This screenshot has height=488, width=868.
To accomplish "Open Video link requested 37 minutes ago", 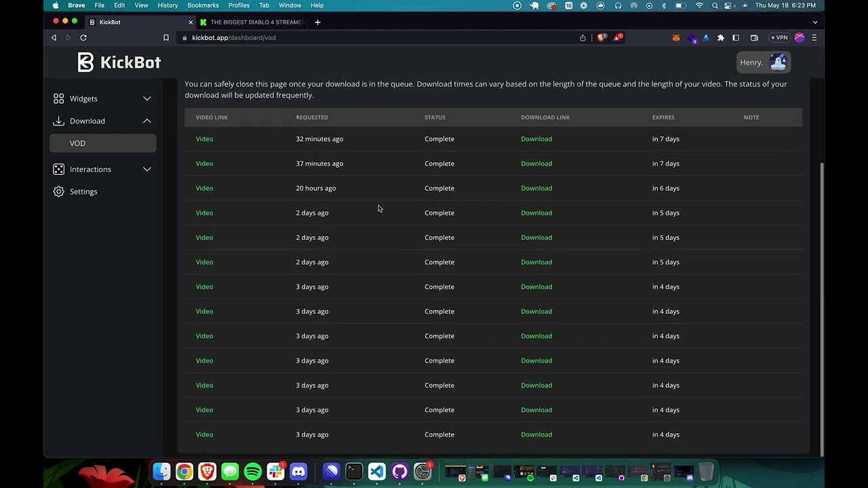I will 204,163.
